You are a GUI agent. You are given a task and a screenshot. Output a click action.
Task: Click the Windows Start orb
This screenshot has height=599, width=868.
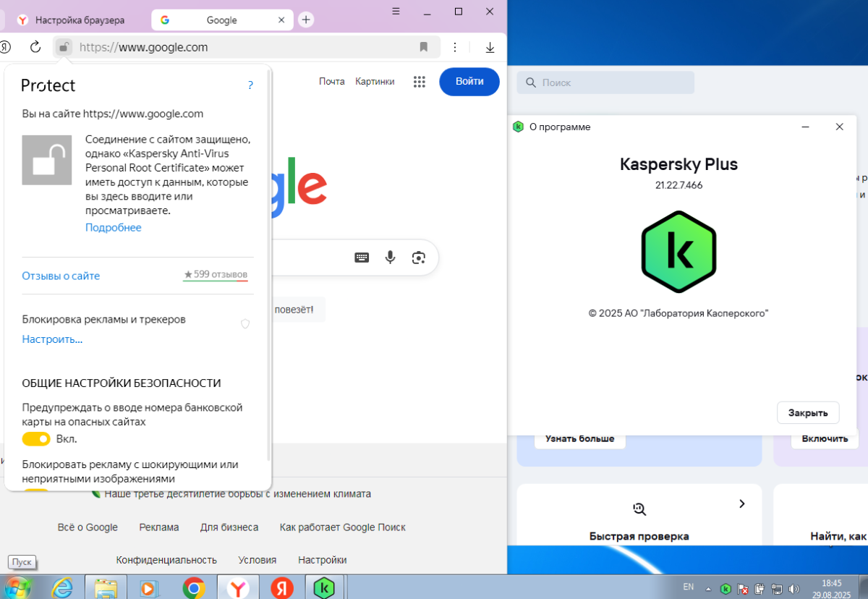[x=17, y=587]
